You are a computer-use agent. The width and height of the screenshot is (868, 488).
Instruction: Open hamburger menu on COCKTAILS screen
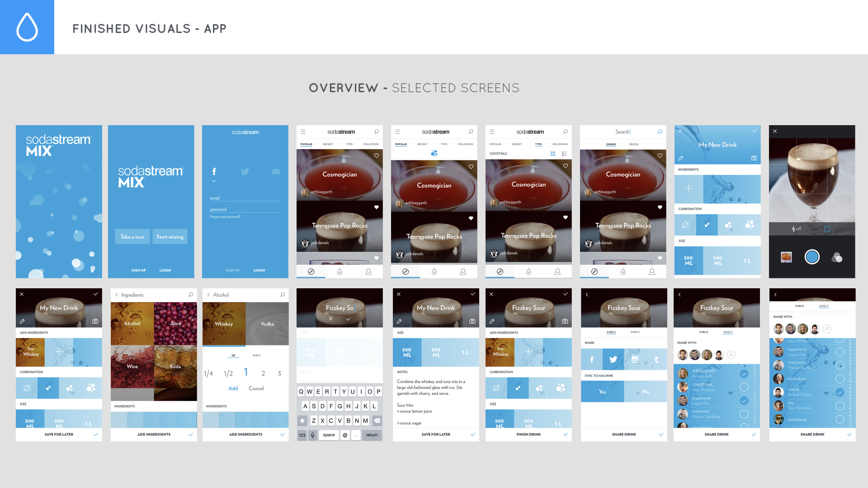click(x=492, y=131)
